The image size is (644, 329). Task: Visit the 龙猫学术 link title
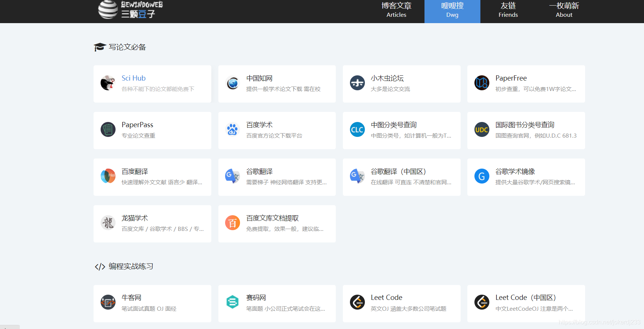[x=135, y=218]
